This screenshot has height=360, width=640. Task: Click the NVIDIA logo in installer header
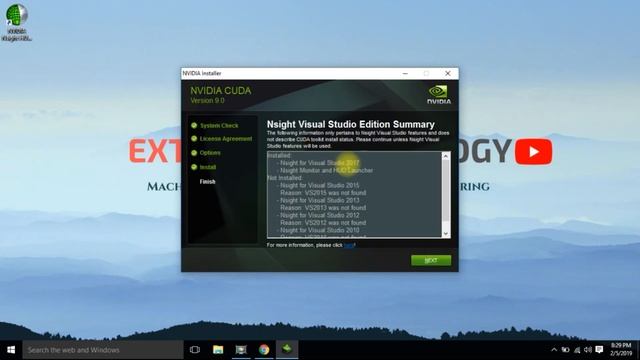pos(439,95)
